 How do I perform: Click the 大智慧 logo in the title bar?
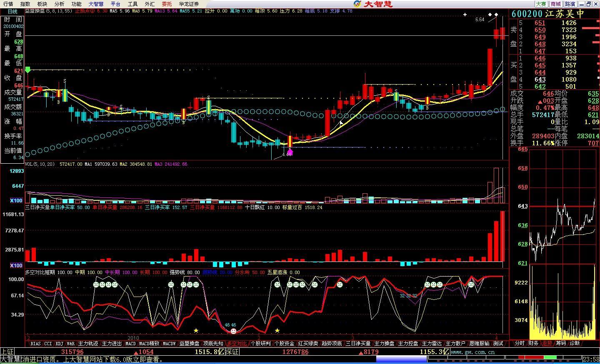(373, 4)
